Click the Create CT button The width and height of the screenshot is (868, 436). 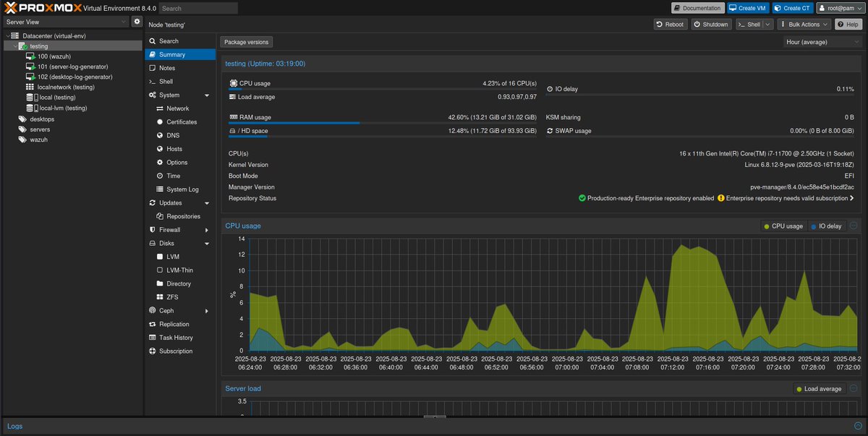[x=792, y=8]
